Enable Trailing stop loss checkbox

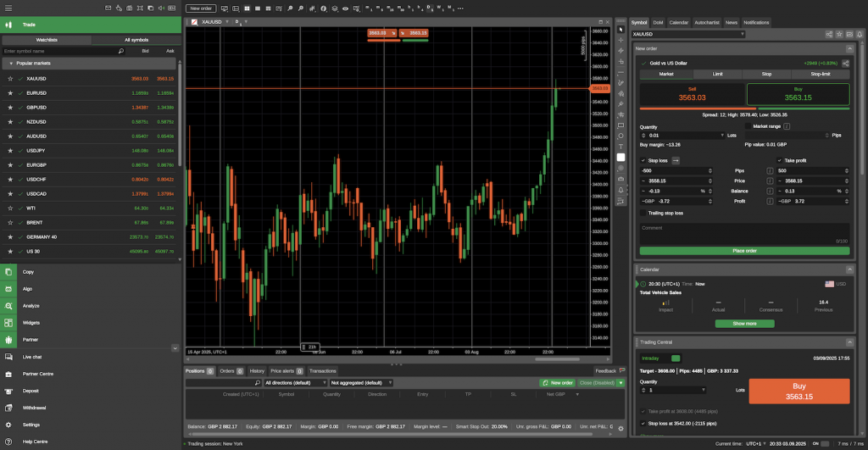pyautogui.click(x=643, y=213)
